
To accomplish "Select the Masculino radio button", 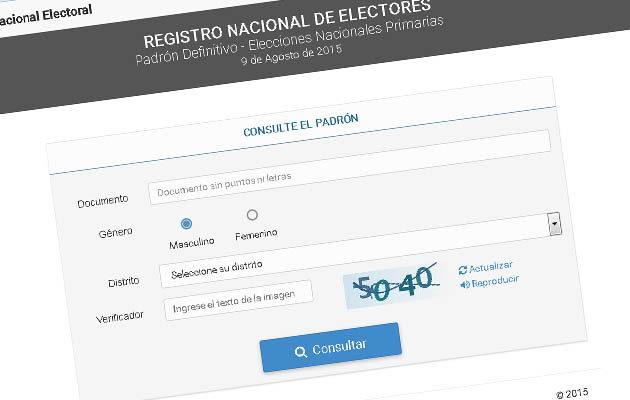I will coord(186,224).
